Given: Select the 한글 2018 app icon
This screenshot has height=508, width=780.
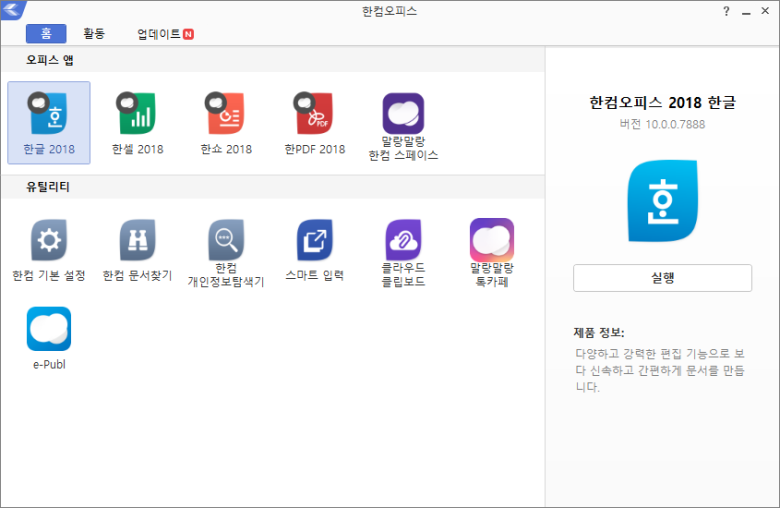Looking at the screenshot, I should (49, 123).
